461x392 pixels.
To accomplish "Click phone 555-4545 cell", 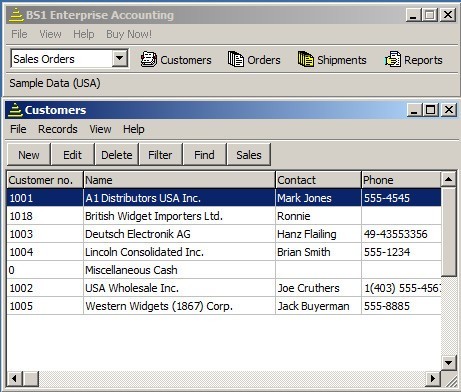I will coord(401,198).
